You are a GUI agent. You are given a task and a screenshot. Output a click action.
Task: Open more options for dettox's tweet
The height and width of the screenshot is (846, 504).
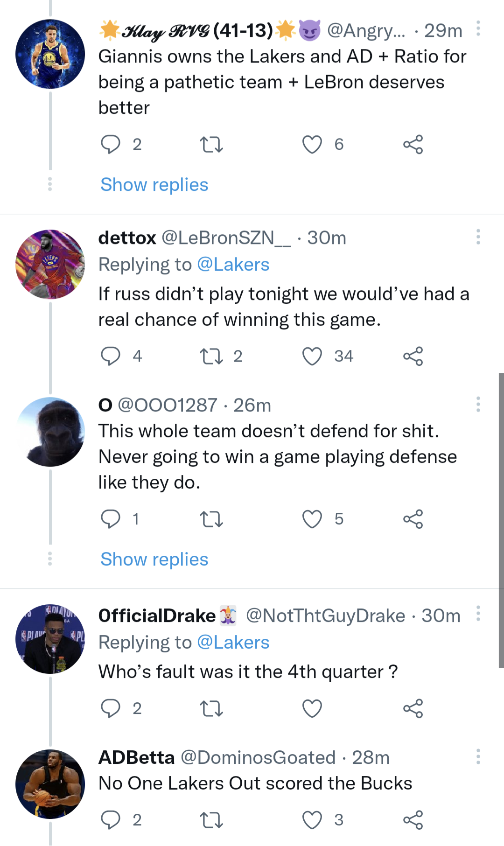click(x=478, y=237)
